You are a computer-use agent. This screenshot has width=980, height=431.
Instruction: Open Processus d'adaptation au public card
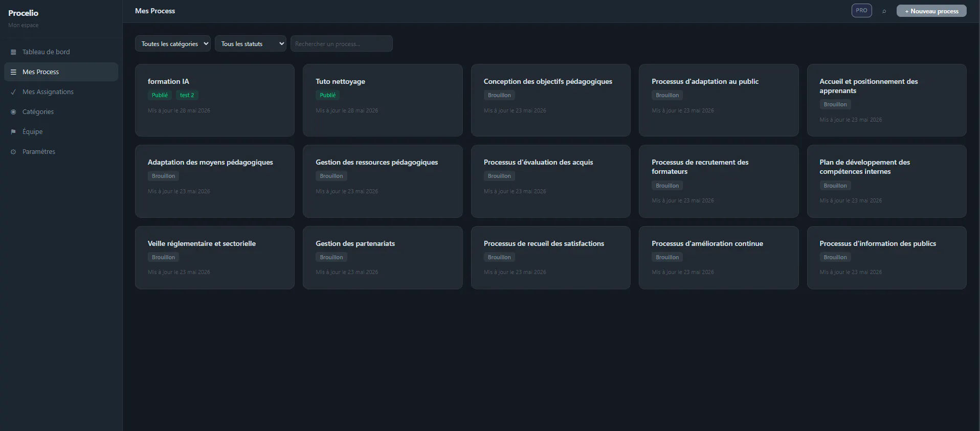[x=719, y=100]
